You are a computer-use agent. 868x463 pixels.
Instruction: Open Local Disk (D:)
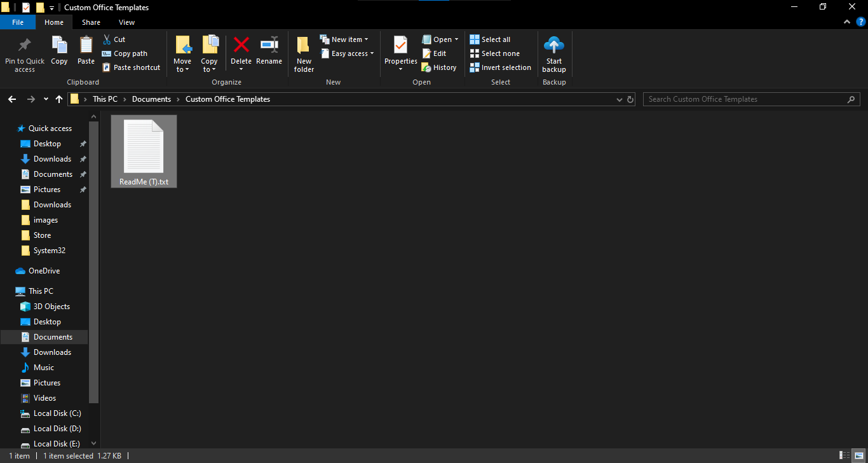(x=57, y=429)
